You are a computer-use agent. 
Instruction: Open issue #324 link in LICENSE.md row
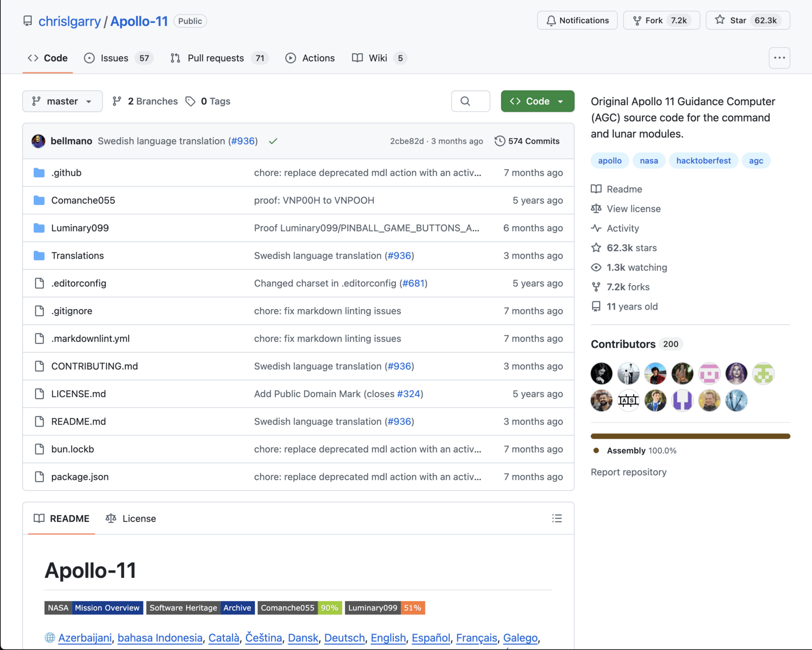coord(408,394)
